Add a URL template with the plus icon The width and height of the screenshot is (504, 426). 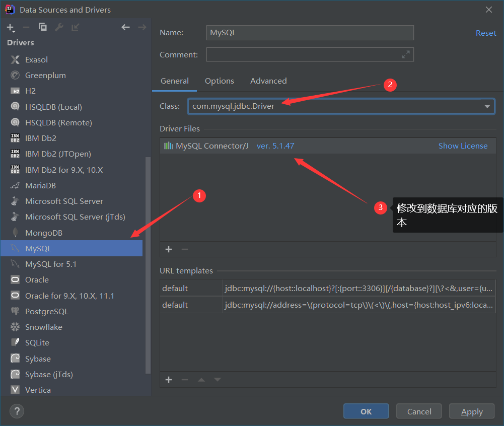pyautogui.click(x=169, y=380)
